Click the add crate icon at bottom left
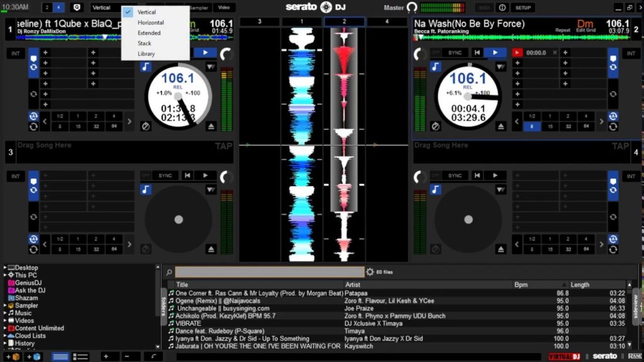 (x=12, y=357)
